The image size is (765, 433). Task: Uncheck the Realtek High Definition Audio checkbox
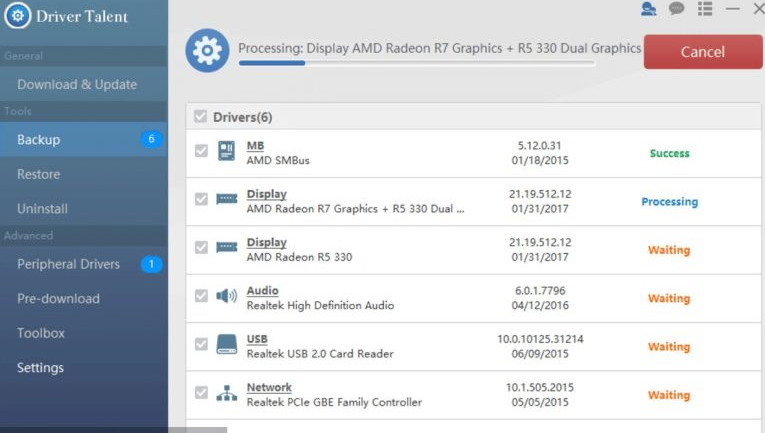click(x=201, y=296)
